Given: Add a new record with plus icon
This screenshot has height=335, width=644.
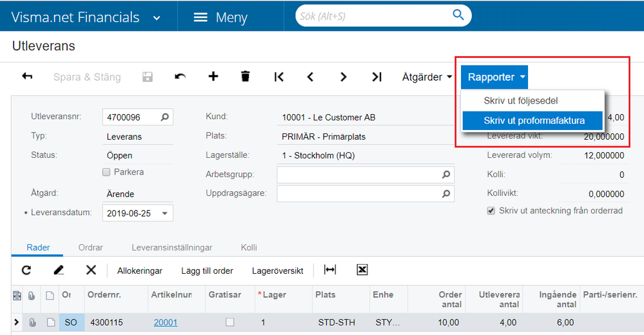Looking at the screenshot, I should [213, 77].
